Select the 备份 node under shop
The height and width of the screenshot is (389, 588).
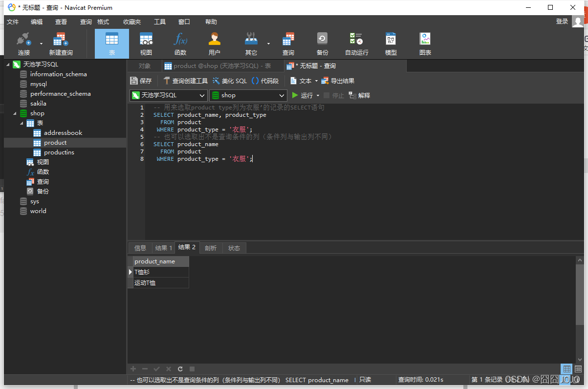click(43, 192)
